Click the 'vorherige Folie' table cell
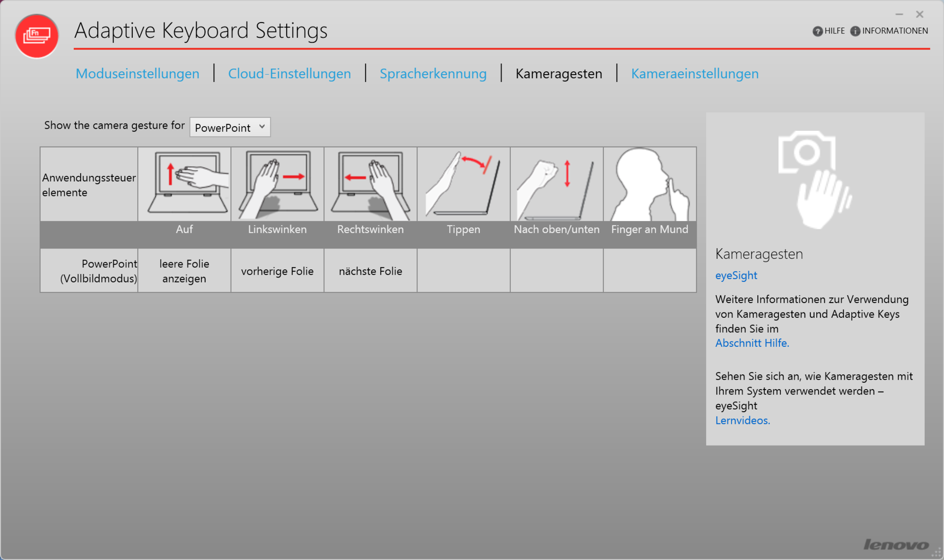 [x=277, y=271]
